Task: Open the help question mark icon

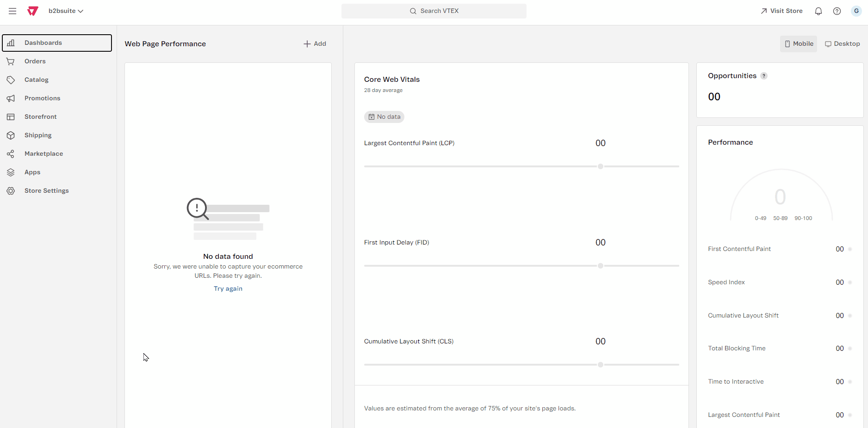Action: (837, 11)
